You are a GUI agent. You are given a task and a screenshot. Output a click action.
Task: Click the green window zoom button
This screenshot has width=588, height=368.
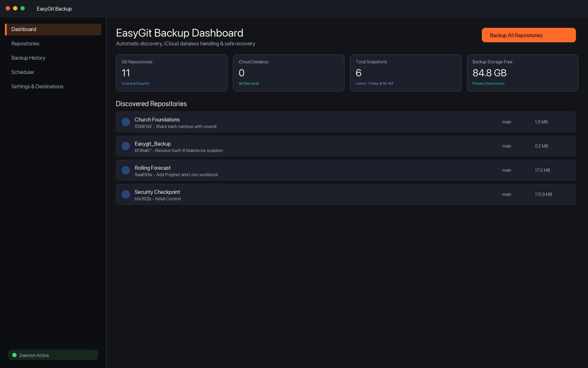click(23, 9)
